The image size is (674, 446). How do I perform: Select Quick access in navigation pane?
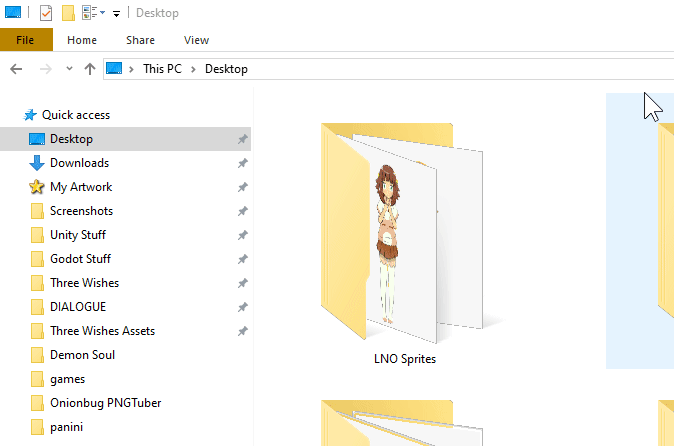tap(76, 115)
